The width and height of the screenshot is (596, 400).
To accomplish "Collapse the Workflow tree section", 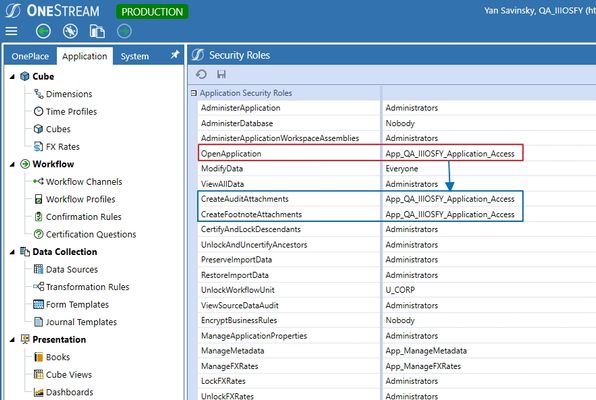I will pos(12,164).
